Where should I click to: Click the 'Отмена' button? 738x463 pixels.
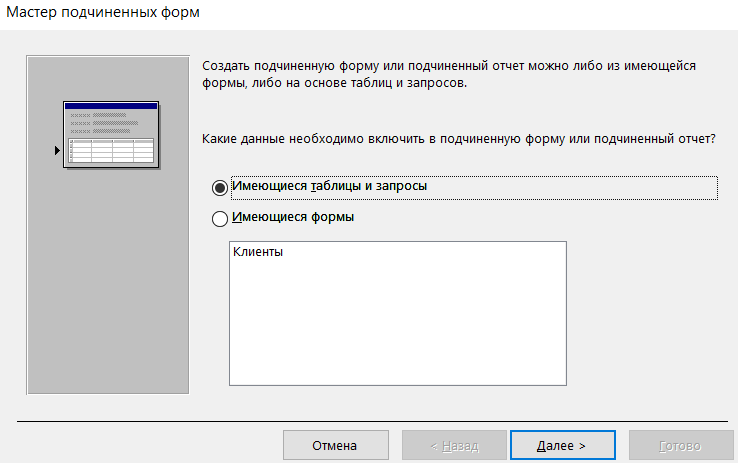point(336,445)
